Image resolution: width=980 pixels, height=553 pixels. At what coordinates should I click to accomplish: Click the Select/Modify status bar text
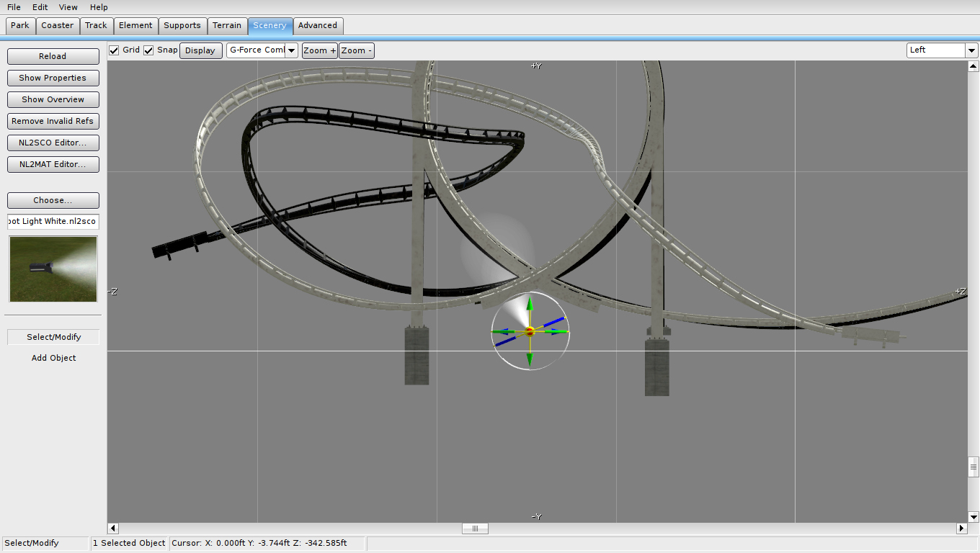click(x=32, y=544)
